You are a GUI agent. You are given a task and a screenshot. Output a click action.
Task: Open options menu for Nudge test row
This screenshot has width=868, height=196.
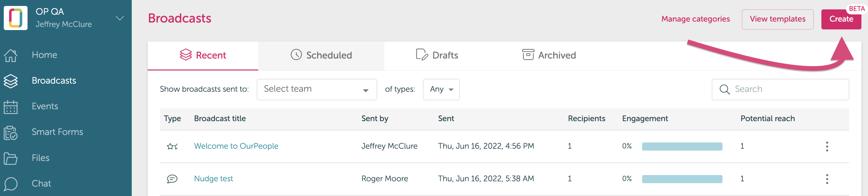point(827,179)
